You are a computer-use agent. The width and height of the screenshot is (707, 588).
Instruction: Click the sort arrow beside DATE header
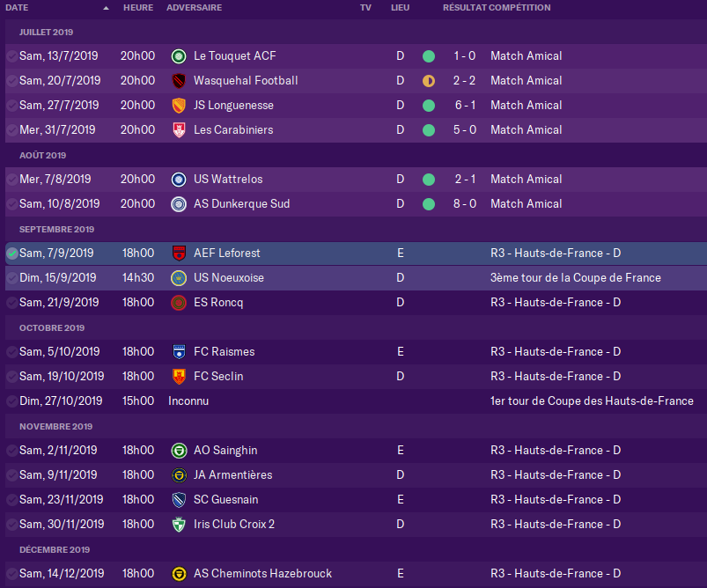tap(107, 8)
